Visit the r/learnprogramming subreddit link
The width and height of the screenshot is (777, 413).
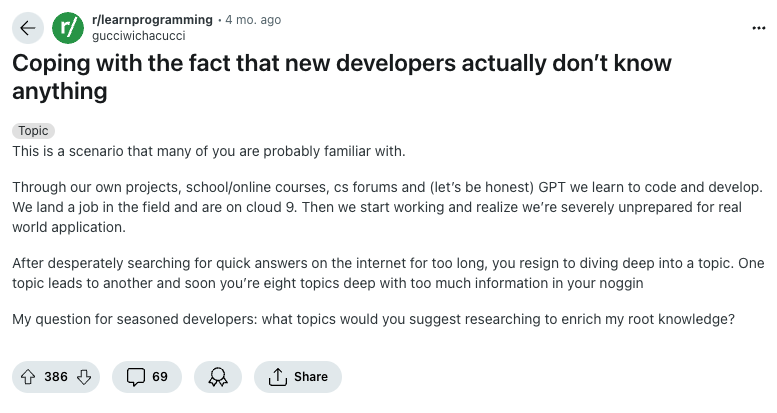[x=151, y=19]
